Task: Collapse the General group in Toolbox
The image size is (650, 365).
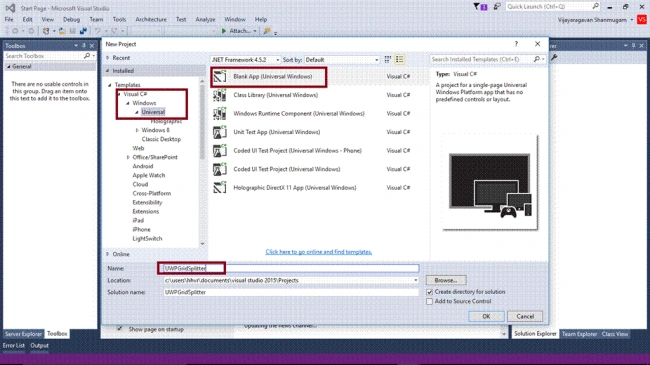Action: [8, 67]
